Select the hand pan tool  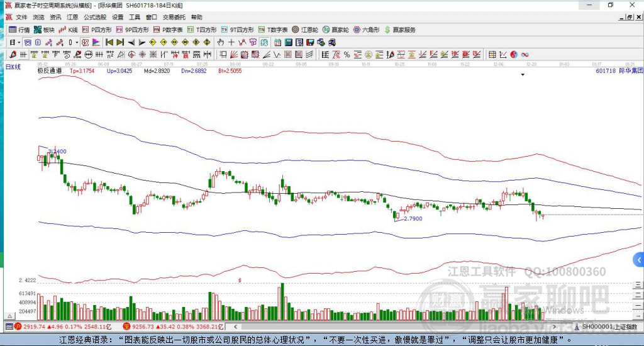[221, 42]
